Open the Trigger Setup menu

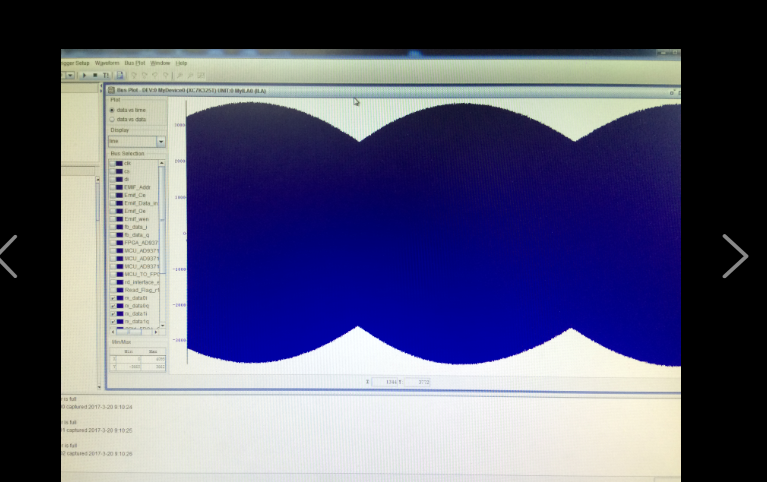(x=75, y=63)
